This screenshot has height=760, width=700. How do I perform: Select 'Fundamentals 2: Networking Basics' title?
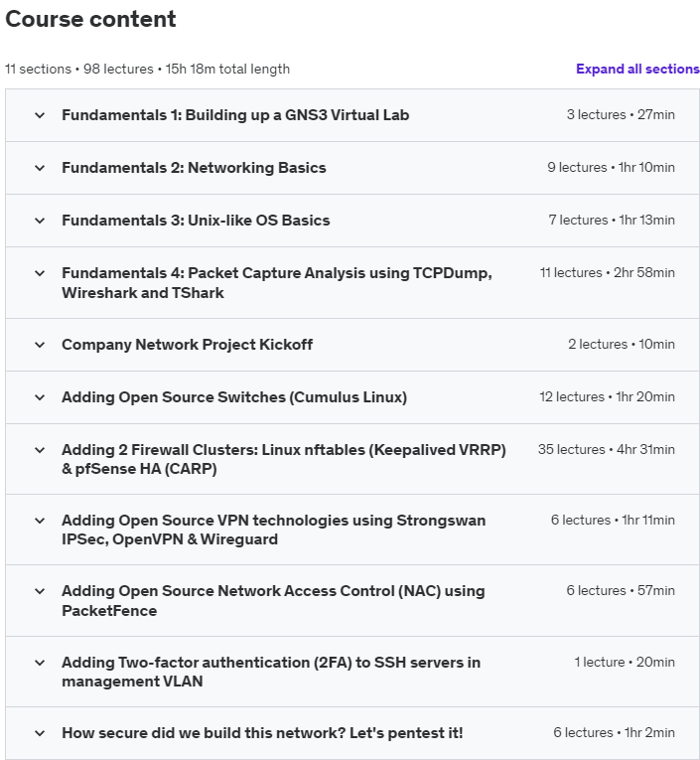coord(194,167)
